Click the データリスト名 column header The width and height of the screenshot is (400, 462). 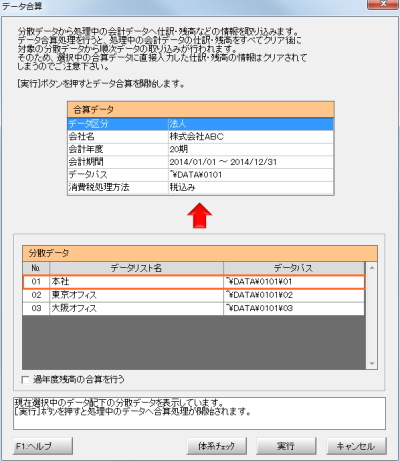(x=136, y=268)
